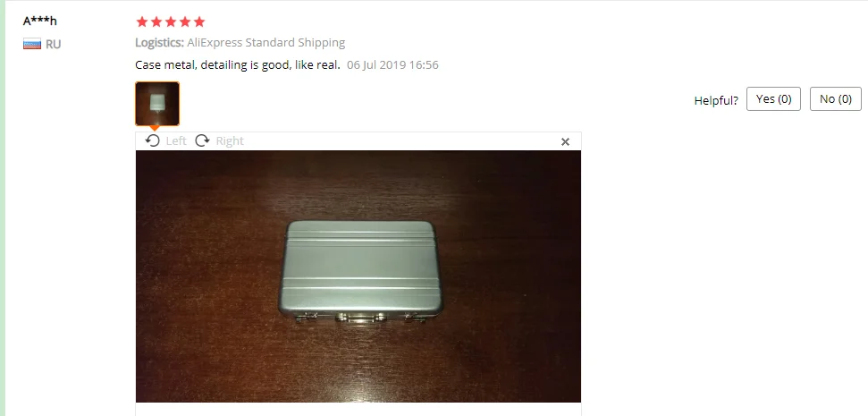868x416 pixels.
Task: Click the third red rating star
Action: 171,21
